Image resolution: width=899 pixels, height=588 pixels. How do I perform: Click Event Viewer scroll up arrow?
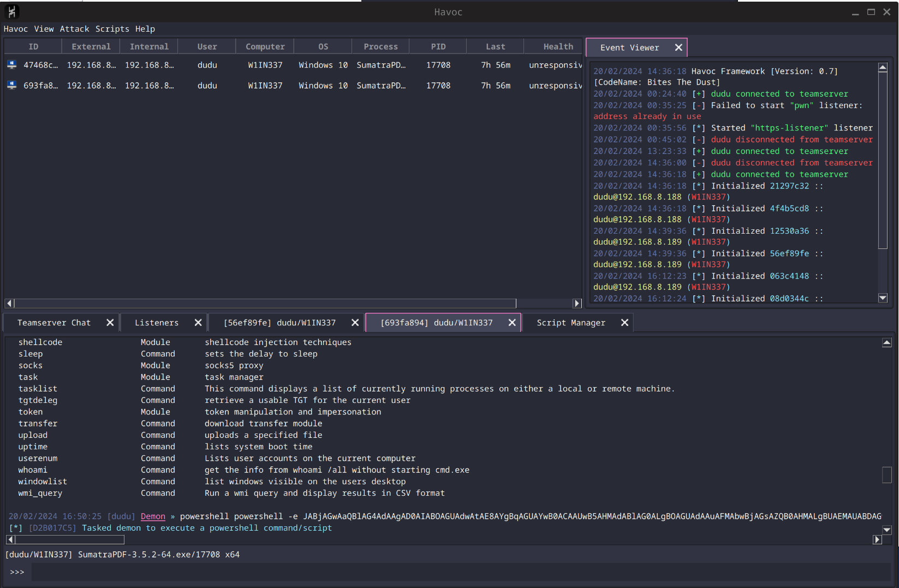coord(883,68)
